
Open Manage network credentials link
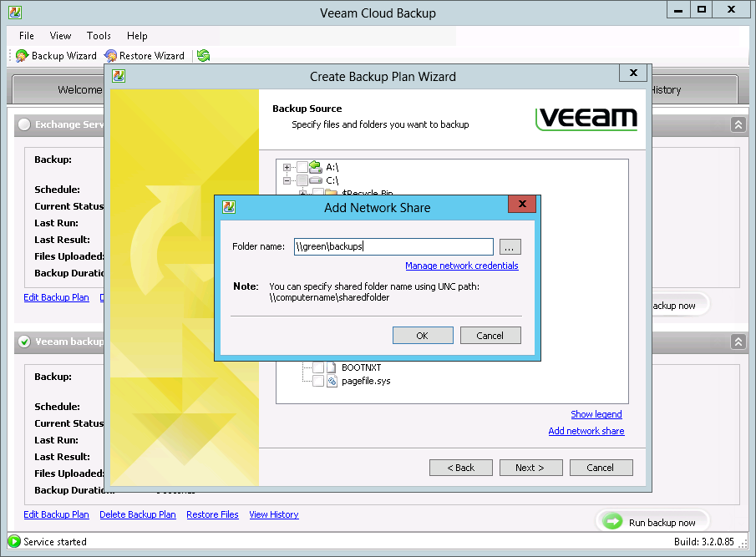[x=461, y=266]
